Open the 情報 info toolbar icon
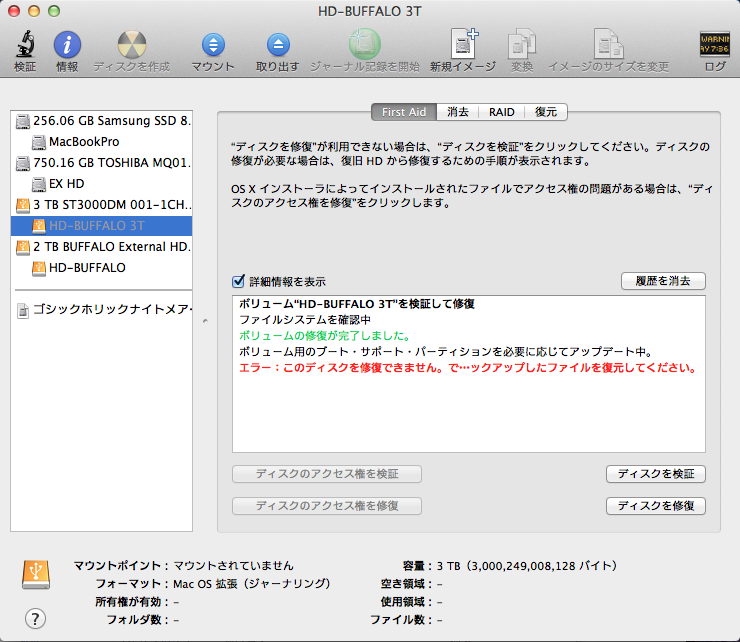The width and height of the screenshot is (740, 642). pyautogui.click(x=67, y=45)
